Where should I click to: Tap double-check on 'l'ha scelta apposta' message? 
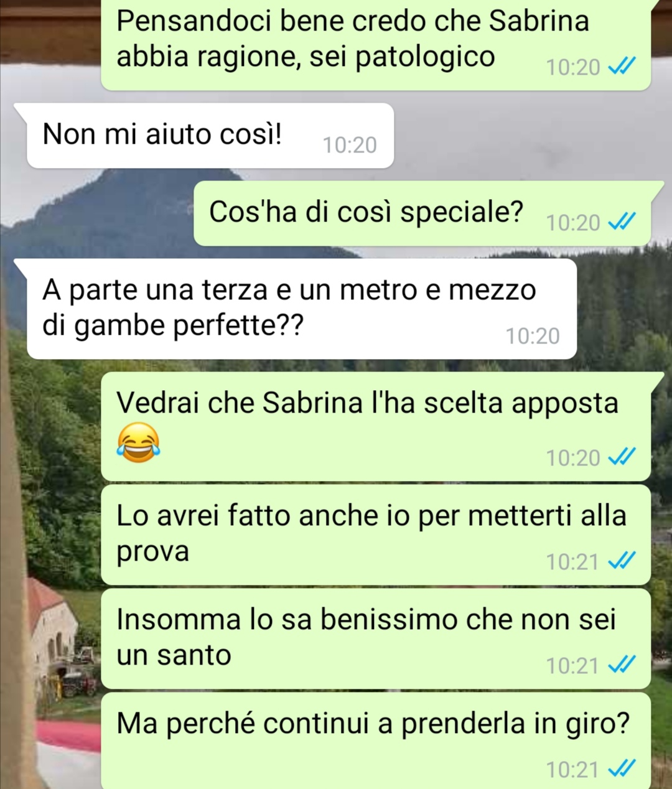point(621,457)
